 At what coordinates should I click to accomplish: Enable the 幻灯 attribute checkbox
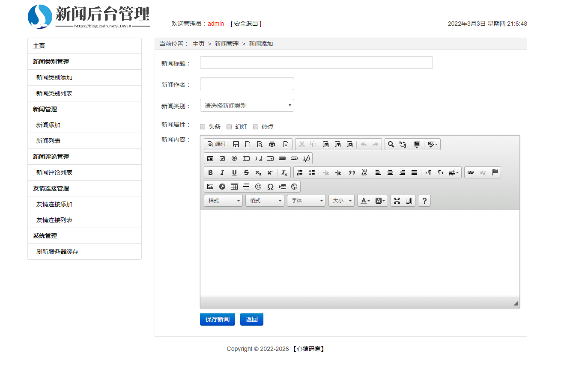[x=229, y=127]
